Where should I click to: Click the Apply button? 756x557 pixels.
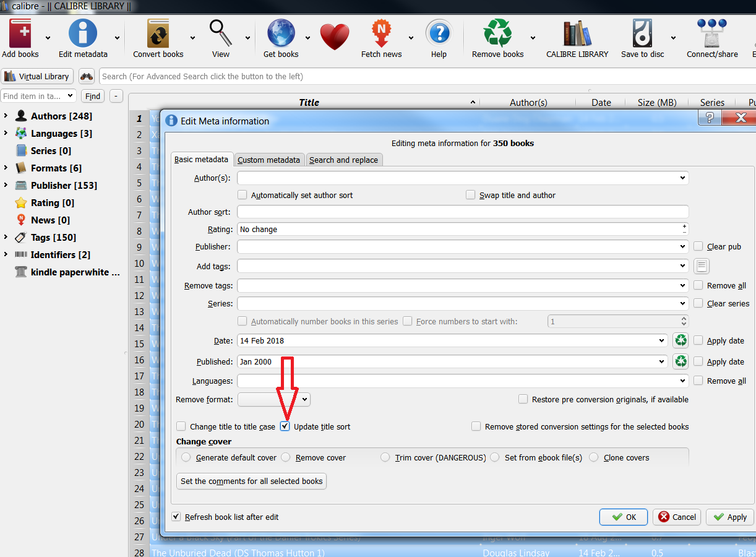tap(730, 517)
